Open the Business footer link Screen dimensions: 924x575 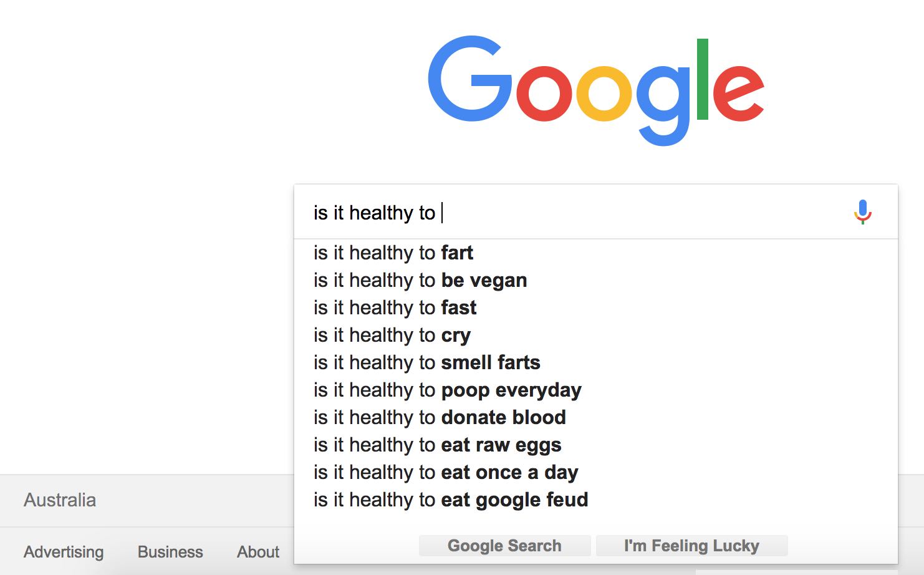(170, 552)
